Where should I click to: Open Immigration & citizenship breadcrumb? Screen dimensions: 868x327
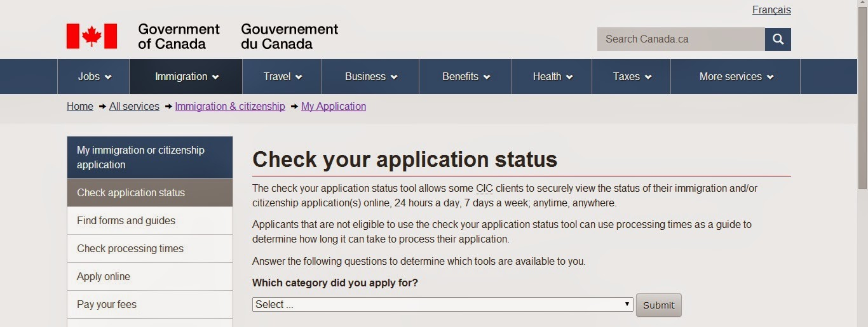pyautogui.click(x=230, y=107)
